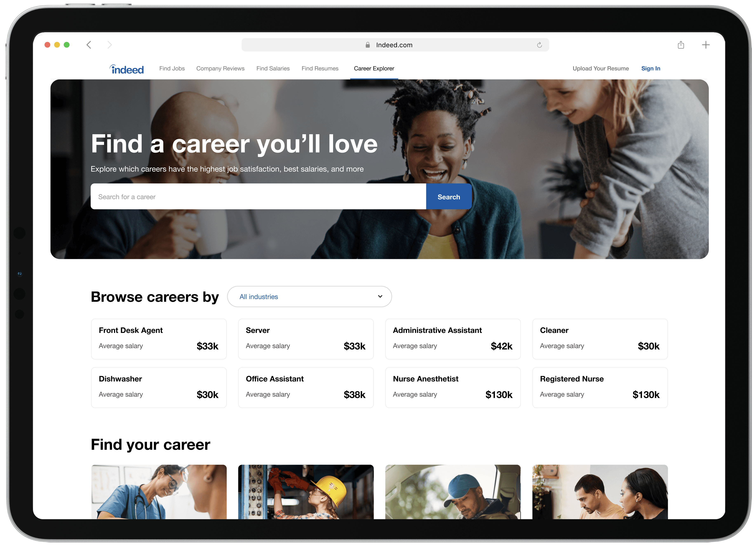The width and height of the screenshot is (756, 547).
Task: Click the Sign In button
Action: (650, 68)
